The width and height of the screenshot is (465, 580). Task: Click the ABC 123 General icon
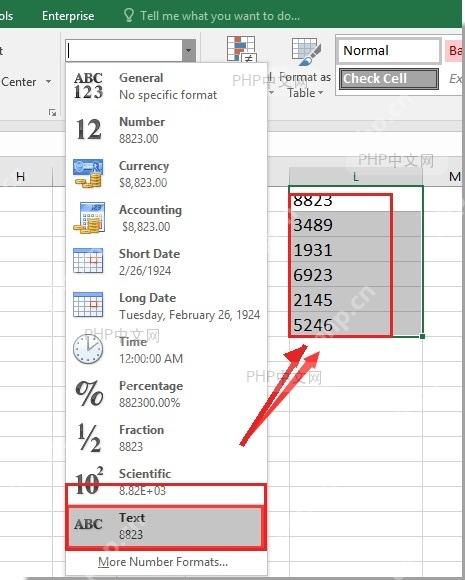point(88,86)
